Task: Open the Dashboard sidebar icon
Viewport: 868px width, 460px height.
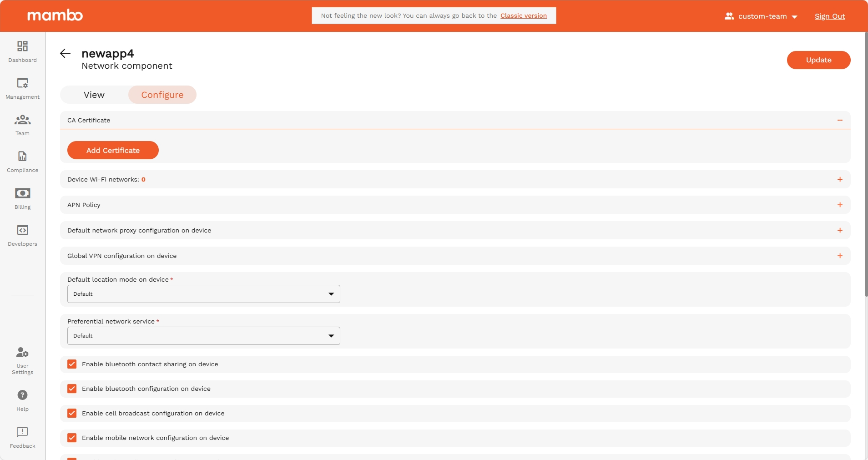Action: [x=22, y=46]
